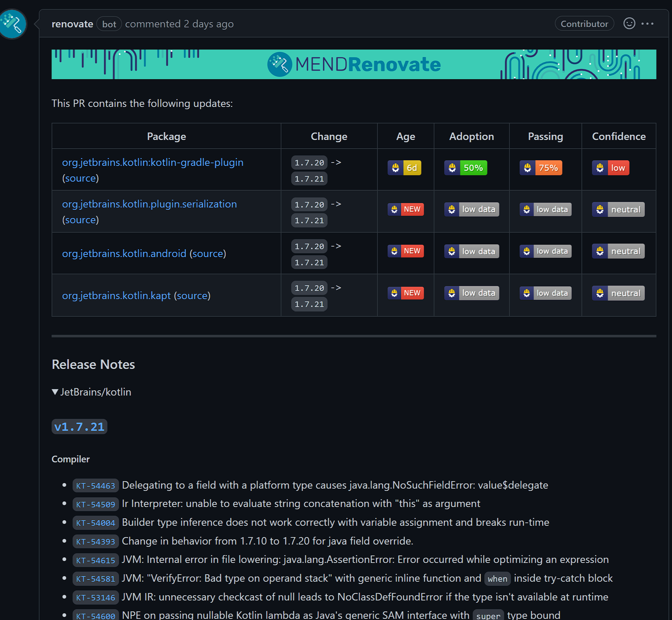Click NEW age badge for kotlin.android
Viewport: 672px width, 620px height.
tap(405, 251)
